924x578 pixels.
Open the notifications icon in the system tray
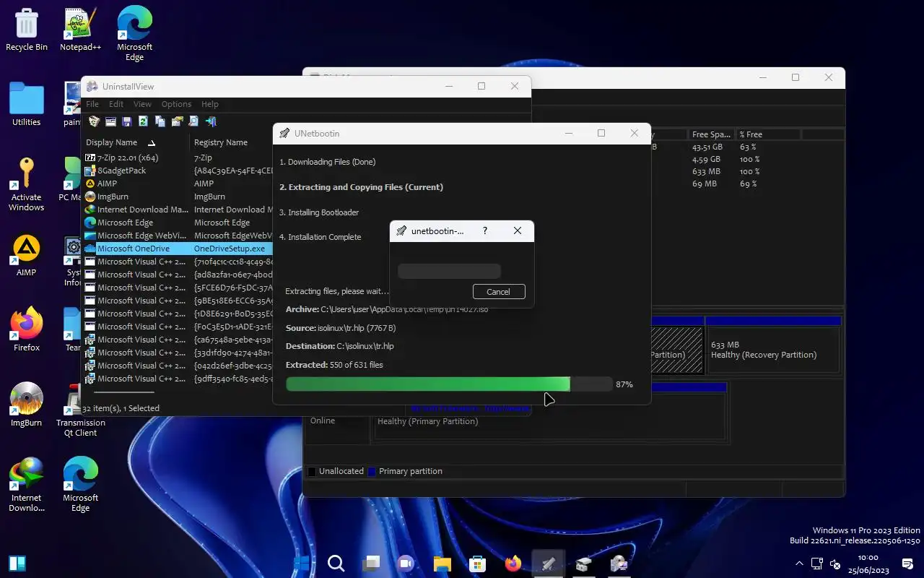pos(907,564)
